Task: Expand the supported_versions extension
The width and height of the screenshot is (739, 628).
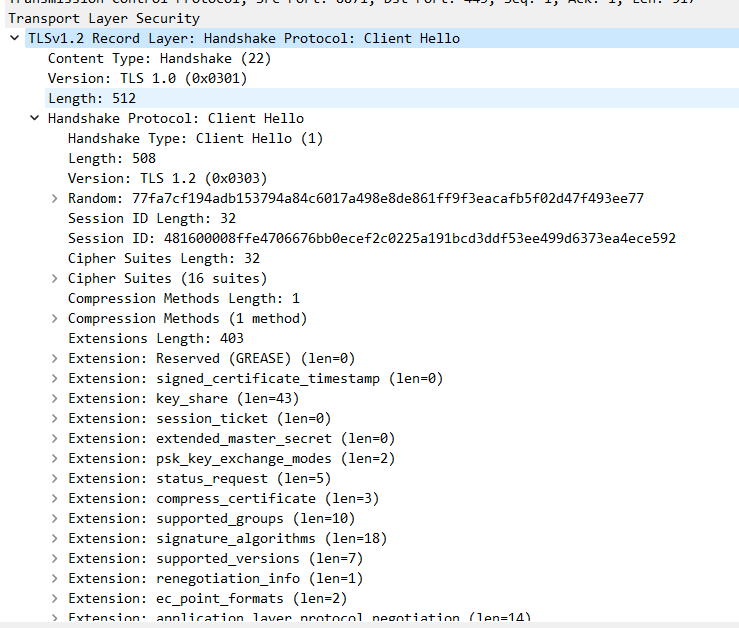Action: pyautogui.click(x=55, y=558)
